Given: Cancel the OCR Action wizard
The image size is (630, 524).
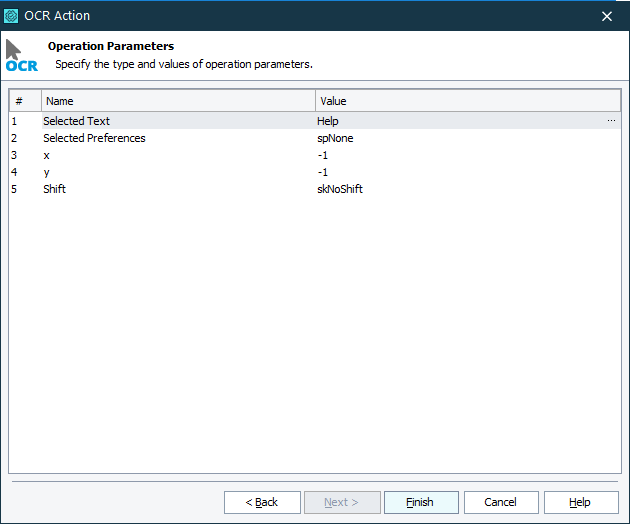Looking at the screenshot, I should (500, 502).
